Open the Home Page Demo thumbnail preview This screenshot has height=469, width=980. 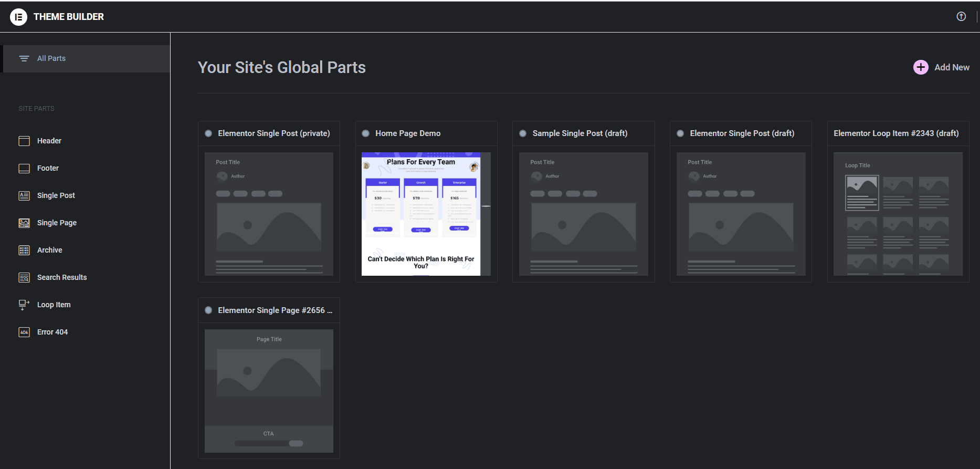click(426, 214)
